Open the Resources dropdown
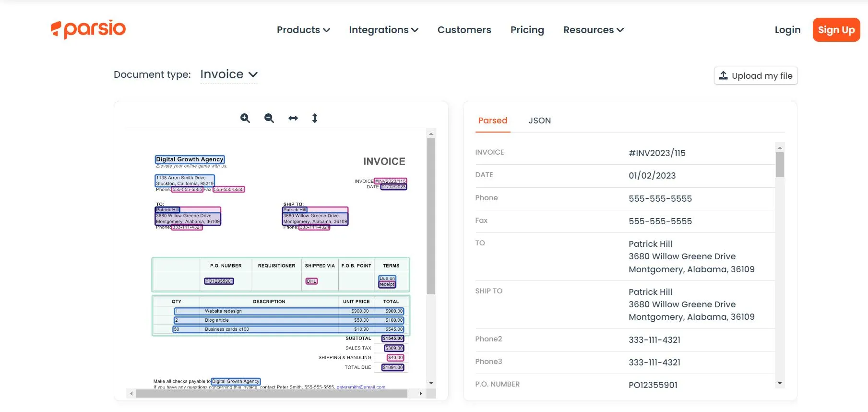 pos(593,30)
